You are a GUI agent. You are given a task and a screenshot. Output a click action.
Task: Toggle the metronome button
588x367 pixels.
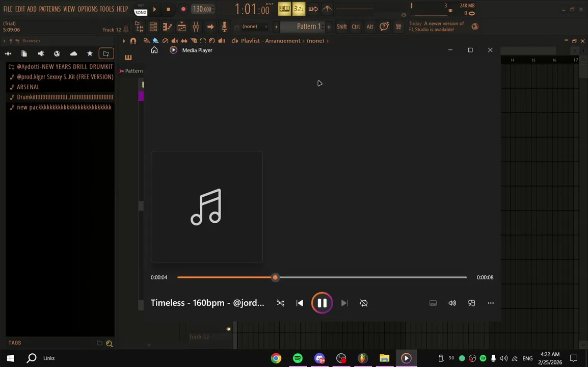click(327, 9)
